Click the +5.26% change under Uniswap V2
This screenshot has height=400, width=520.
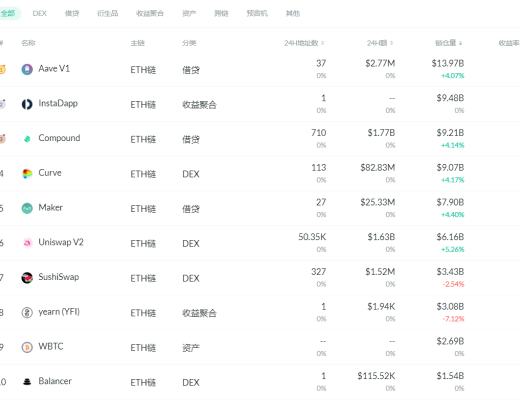(x=453, y=249)
